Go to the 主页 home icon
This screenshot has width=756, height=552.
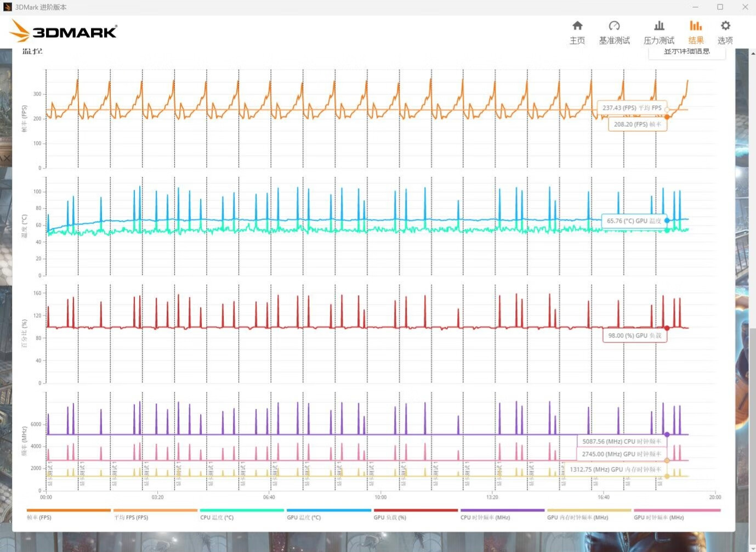pos(577,26)
